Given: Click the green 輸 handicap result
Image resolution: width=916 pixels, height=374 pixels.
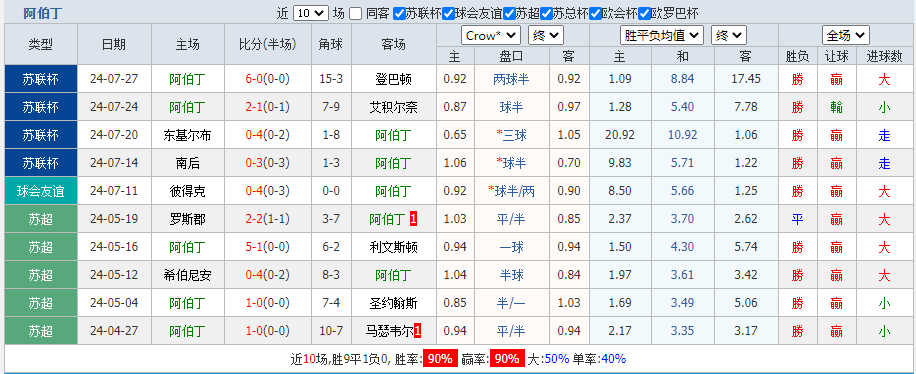Looking at the screenshot, I should point(836,107).
